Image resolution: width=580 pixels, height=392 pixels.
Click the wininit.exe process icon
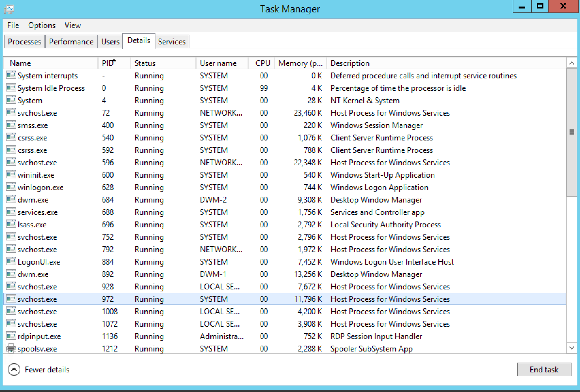(x=10, y=175)
